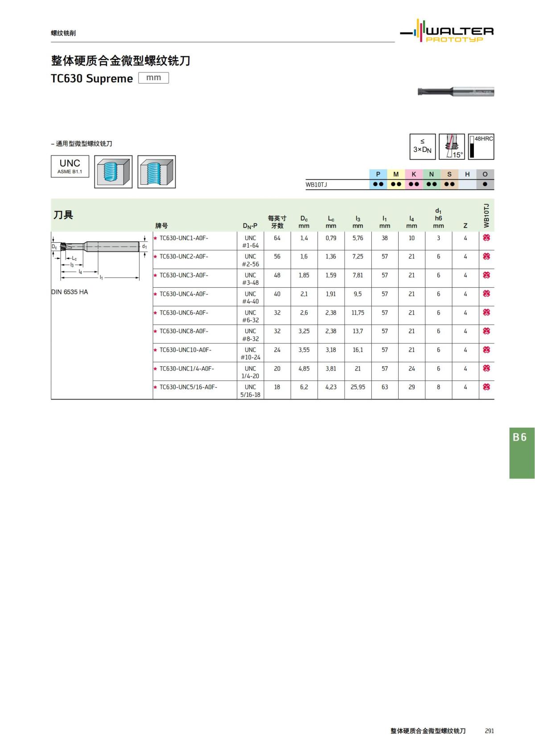Click the red availability icon for TC630-UNC6-A0F-
Viewport: 535px width, 756px height.
coord(486,312)
